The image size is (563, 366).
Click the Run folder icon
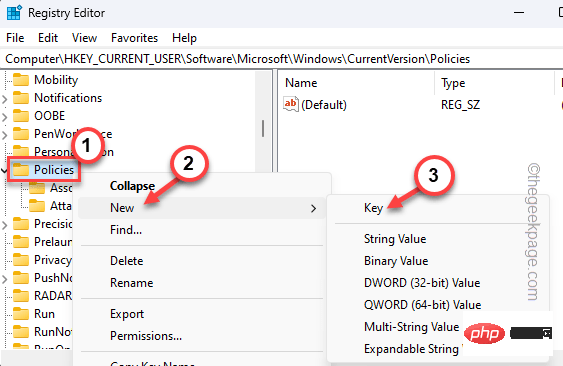pyautogui.click(x=21, y=314)
